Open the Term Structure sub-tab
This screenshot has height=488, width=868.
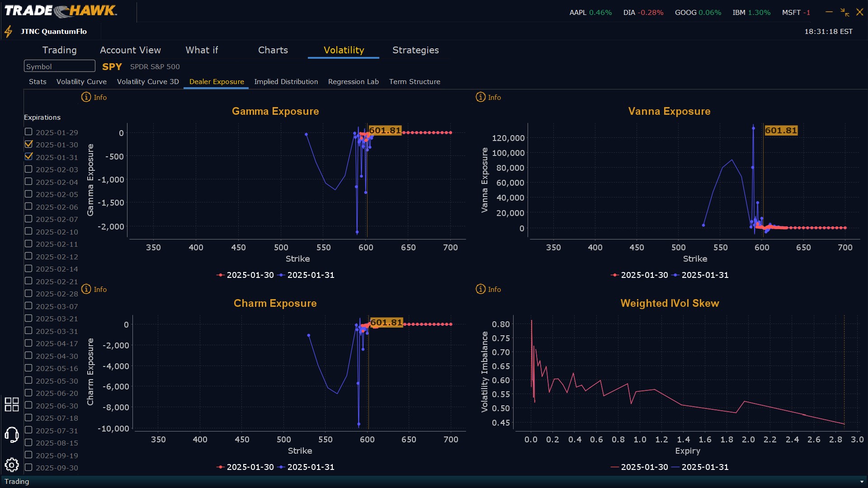(414, 82)
